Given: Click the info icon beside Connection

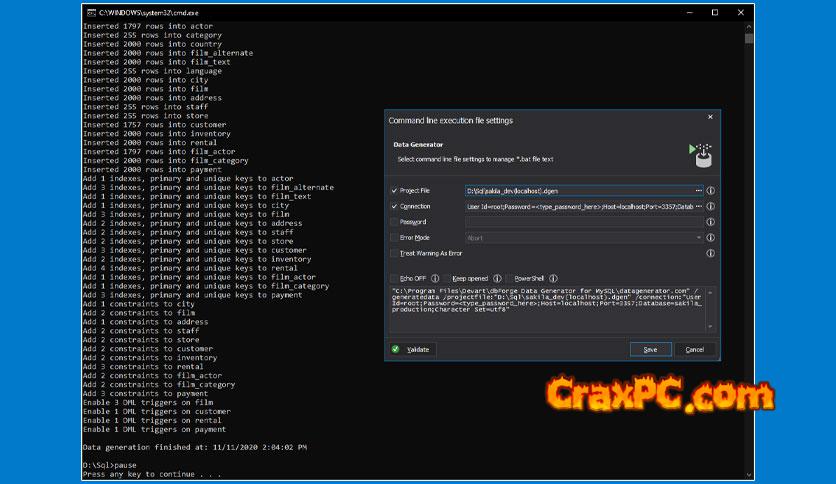Looking at the screenshot, I should pyautogui.click(x=710, y=206).
